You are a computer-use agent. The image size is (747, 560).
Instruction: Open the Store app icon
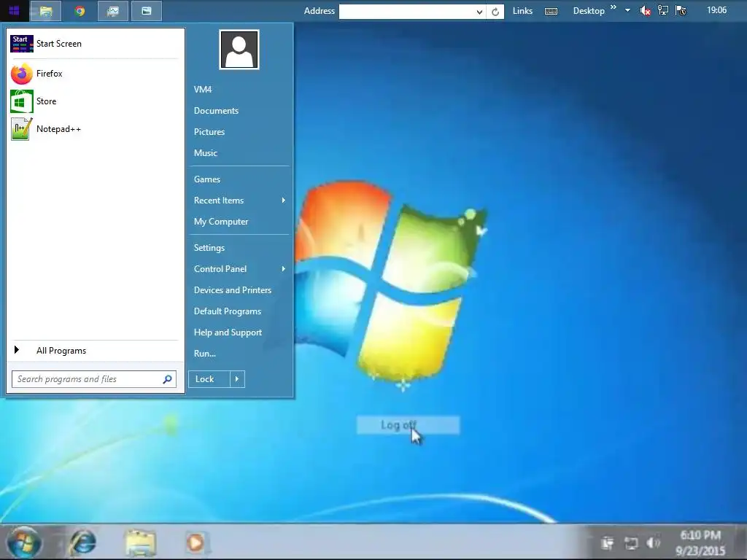(x=21, y=101)
